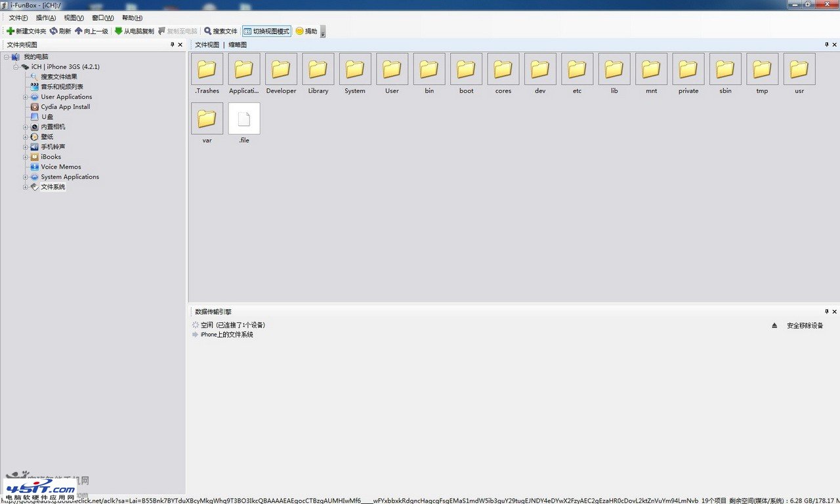Expand the iBooks tree node

click(x=26, y=157)
